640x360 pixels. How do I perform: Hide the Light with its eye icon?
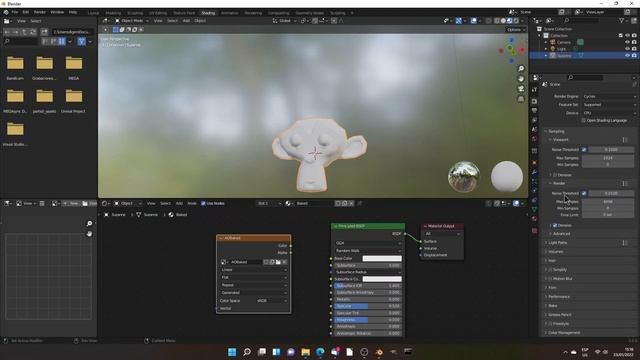click(627, 49)
